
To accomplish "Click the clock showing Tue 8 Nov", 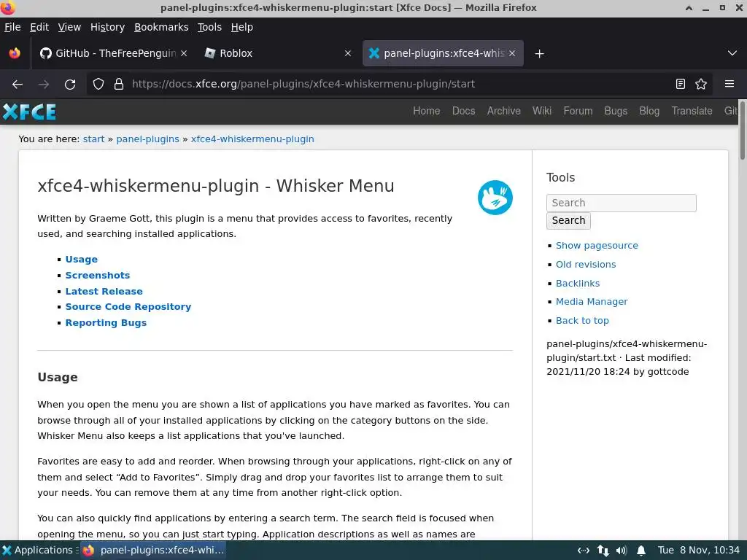I will [x=698, y=550].
